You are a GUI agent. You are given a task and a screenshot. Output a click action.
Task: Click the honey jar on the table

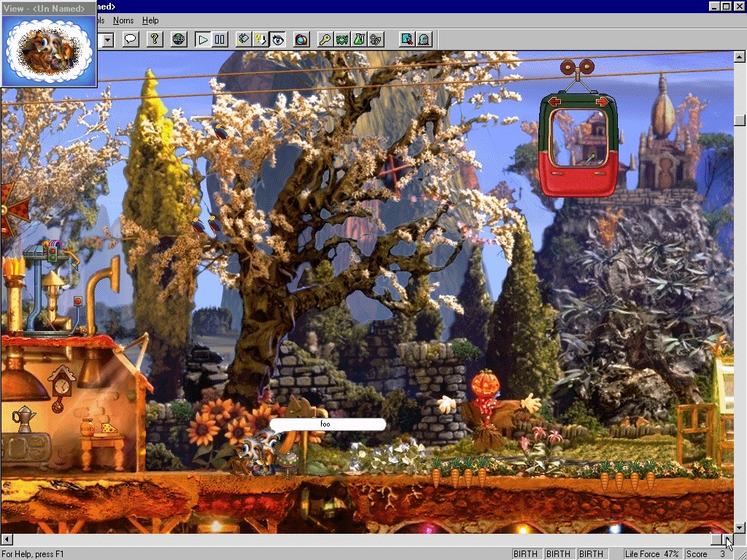point(88,427)
